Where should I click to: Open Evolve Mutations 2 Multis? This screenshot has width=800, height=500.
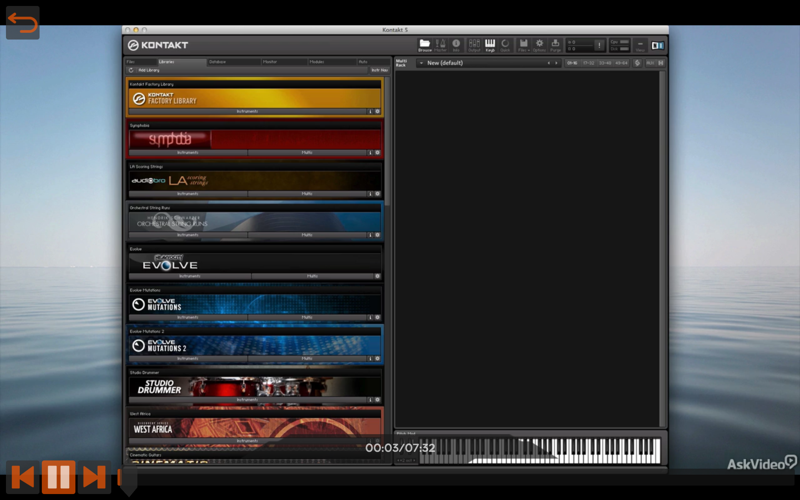click(x=307, y=359)
